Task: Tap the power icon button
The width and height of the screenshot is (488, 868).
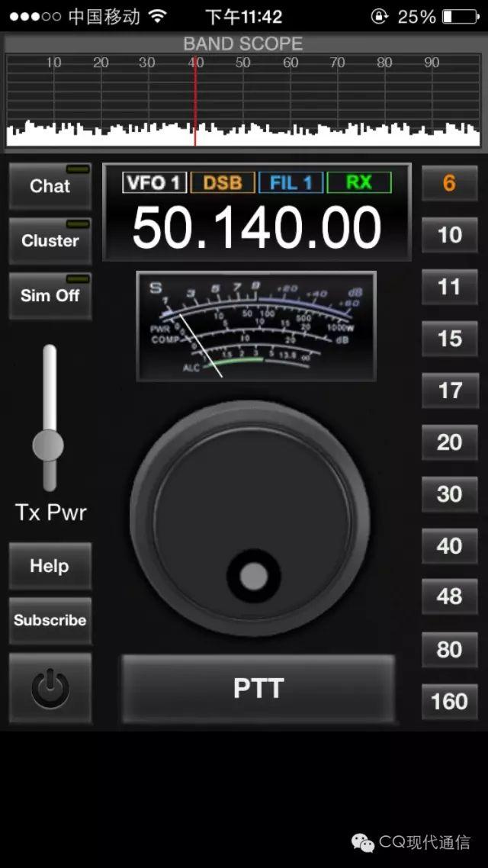Action: point(50,687)
